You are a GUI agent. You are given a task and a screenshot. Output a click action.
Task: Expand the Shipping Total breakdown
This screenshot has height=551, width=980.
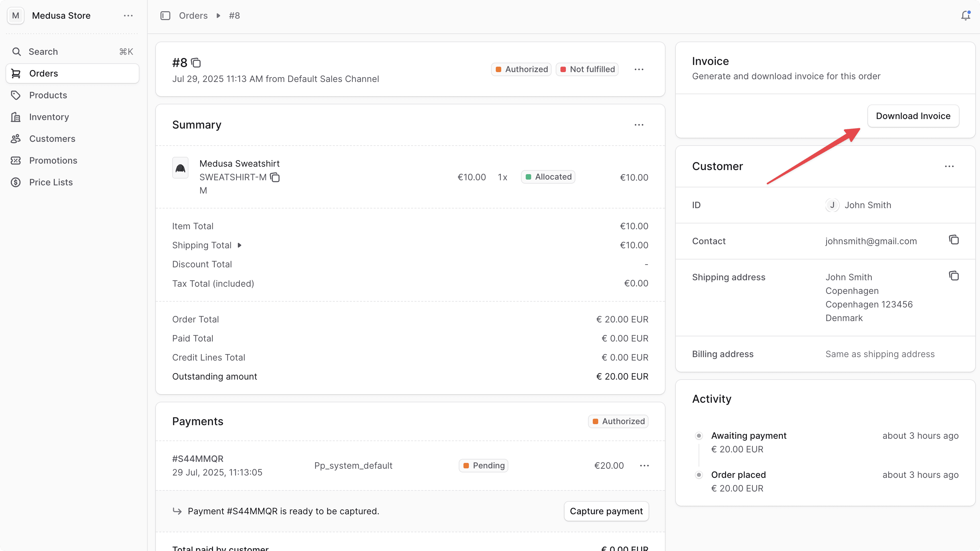tap(240, 245)
